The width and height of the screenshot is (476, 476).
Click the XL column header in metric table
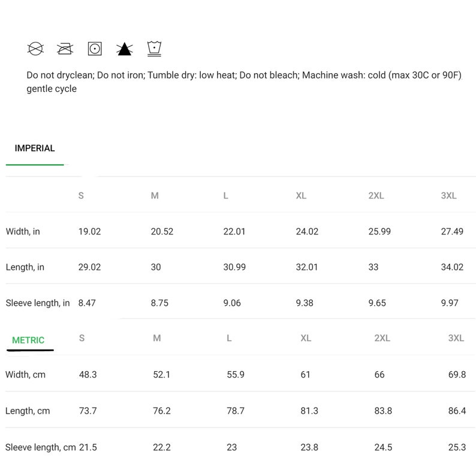coord(306,338)
